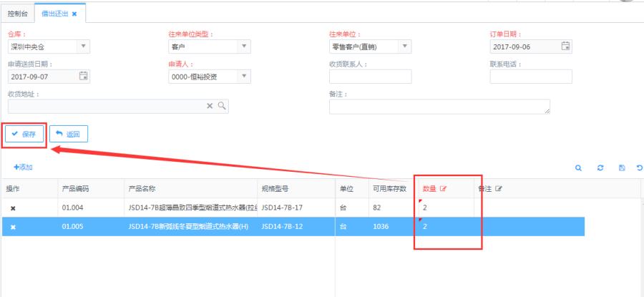The width and height of the screenshot is (644, 297).
Task: Open the 仓库 warehouse dropdown
Action: [84, 47]
